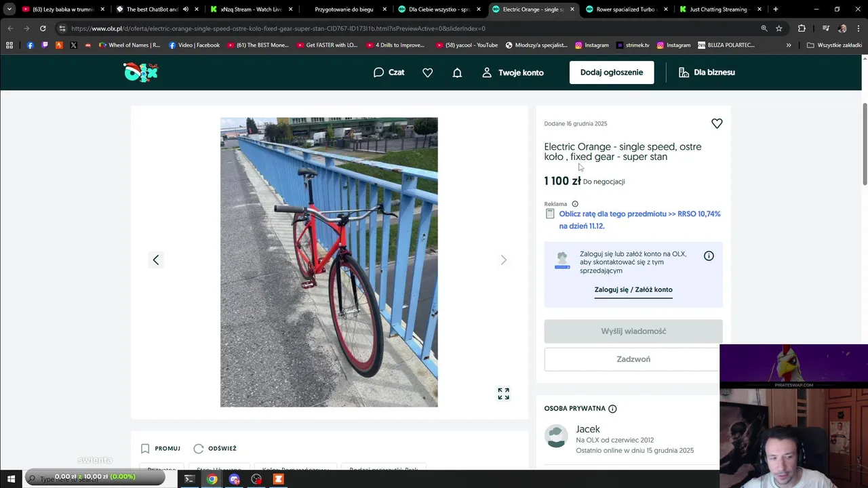868x488 pixels.
Task: Switch to xNzq Stream Kick tab
Action: coord(250,9)
